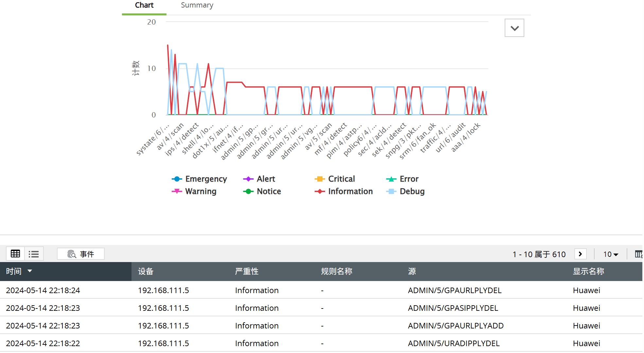This screenshot has width=644, height=353.
Task: Select the ADMIN/5/GPAURLPLYDEL log row
Action: 454,290
